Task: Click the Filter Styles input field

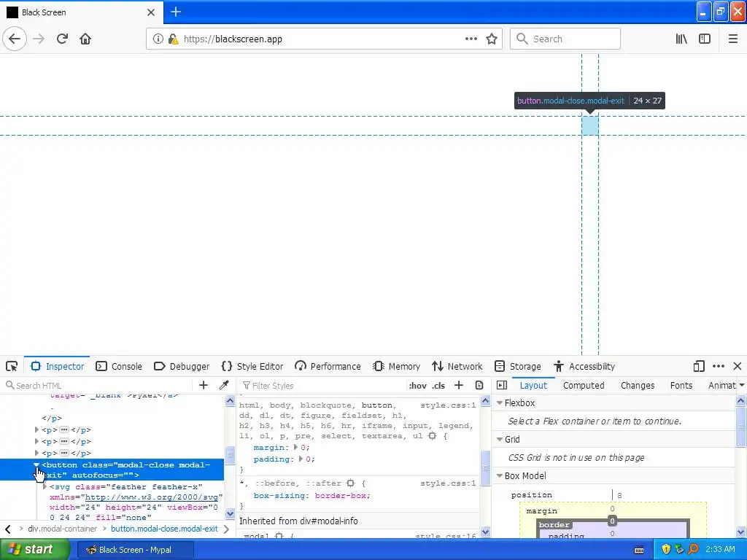Action: (322, 385)
